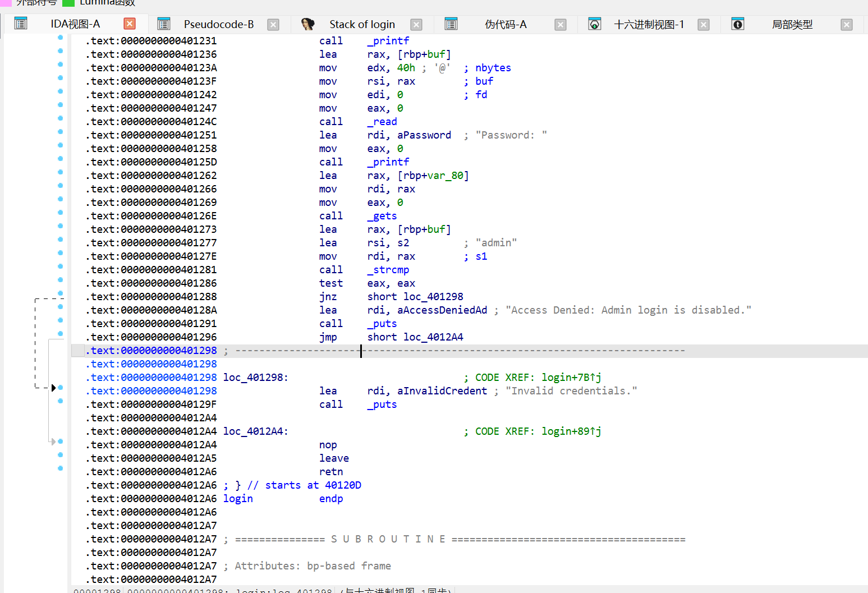Select the loc_4012A4 label

[255, 431]
